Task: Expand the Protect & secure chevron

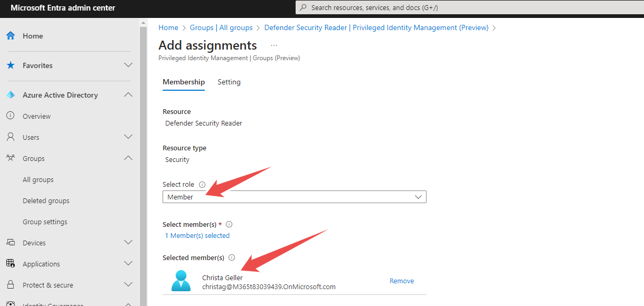Action: coord(128,285)
